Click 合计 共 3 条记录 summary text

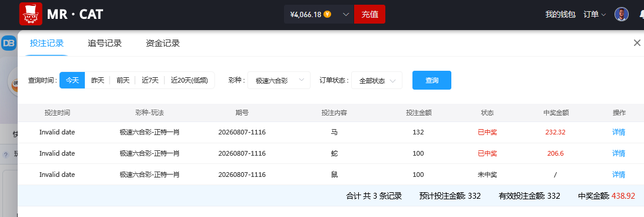tap(374, 196)
